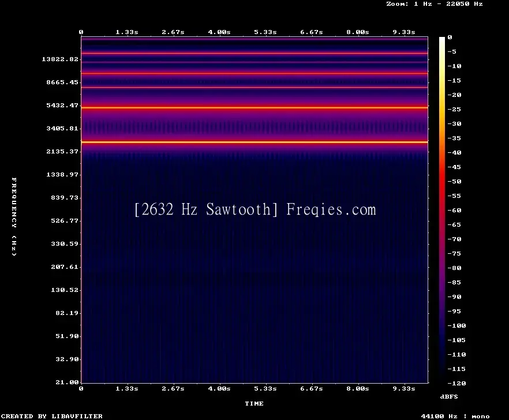Click the 1.33s label on the top time axis
This screenshot has height=420, width=509.
click(x=127, y=32)
